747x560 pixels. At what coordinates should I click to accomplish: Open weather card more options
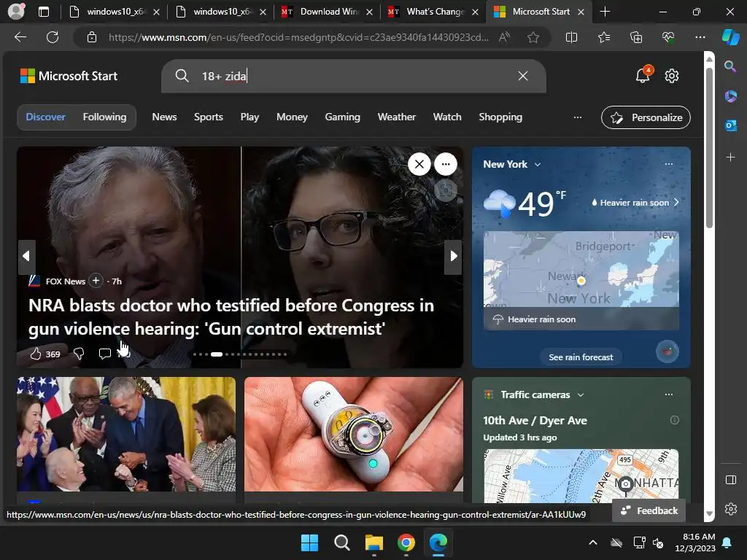point(669,164)
